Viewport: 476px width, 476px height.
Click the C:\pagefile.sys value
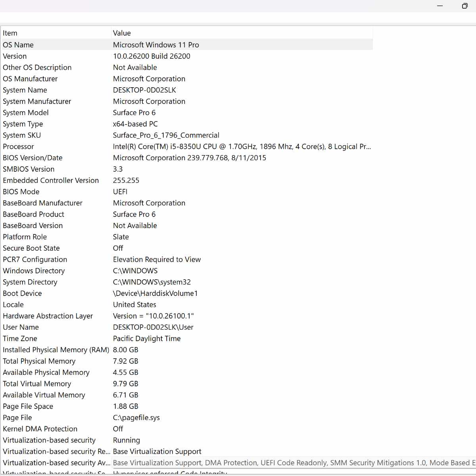click(x=136, y=418)
